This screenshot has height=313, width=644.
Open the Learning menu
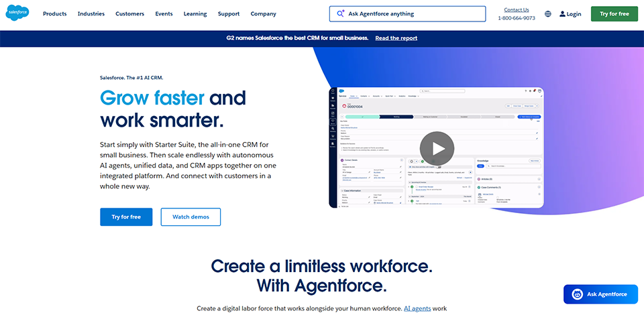pos(195,13)
